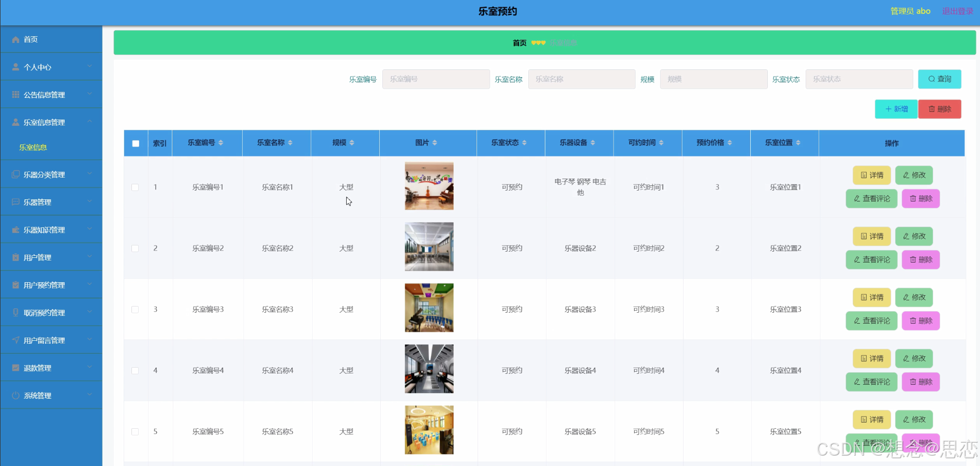Open the room thumbnail for 乐室名称4
The height and width of the screenshot is (466, 980).
(429, 369)
